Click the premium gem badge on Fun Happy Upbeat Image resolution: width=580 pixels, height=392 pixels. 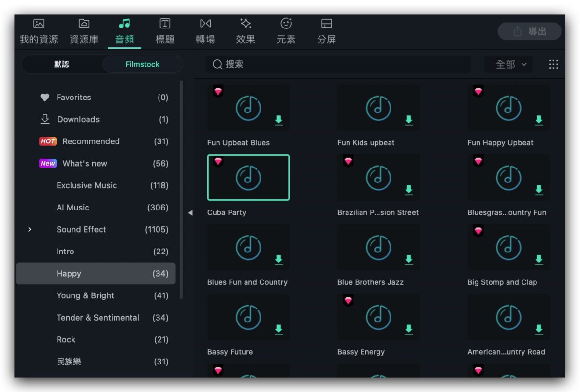pyautogui.click(x=478, y=91)
